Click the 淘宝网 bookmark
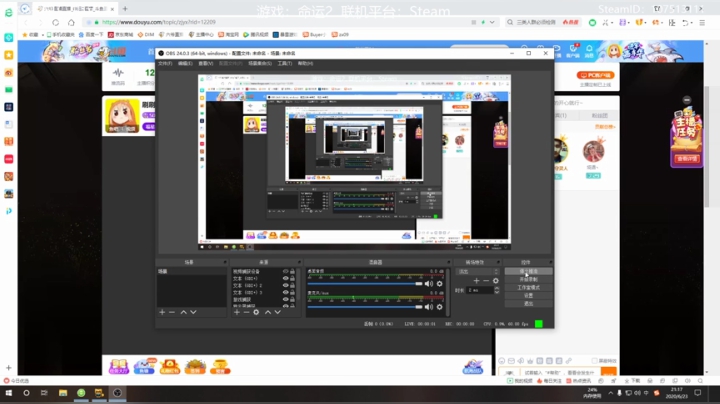Image resolution: width=720 pixels, height=404 pixels. click(228, 34)
